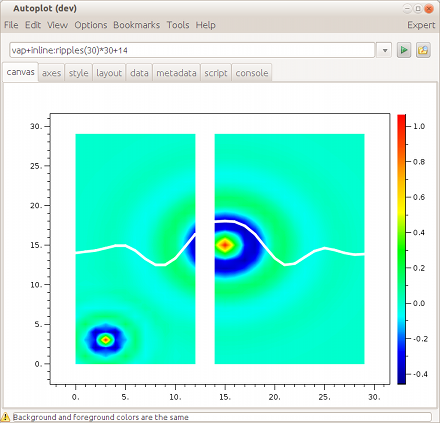Open the View menu
This screenshot has width=440, height=423.
pyautogui.click(x=57, y=25)
